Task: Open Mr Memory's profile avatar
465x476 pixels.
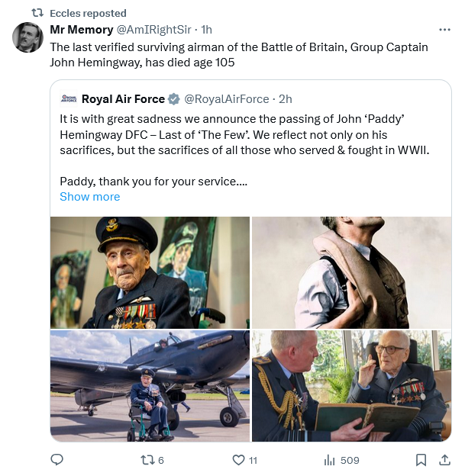Action: [x=28, y=37]
